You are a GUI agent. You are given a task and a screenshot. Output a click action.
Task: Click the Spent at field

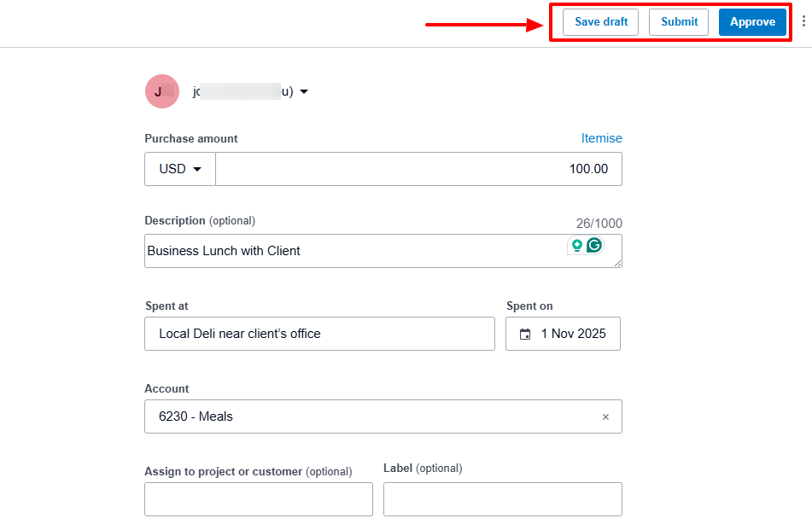(319, 334)
